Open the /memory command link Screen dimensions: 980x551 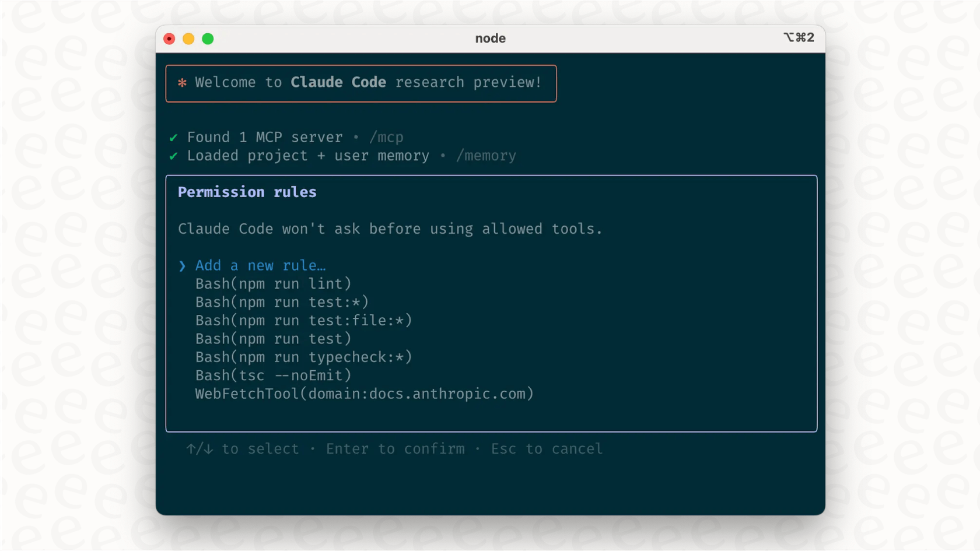pyautogui.click(x=486, y=156)
